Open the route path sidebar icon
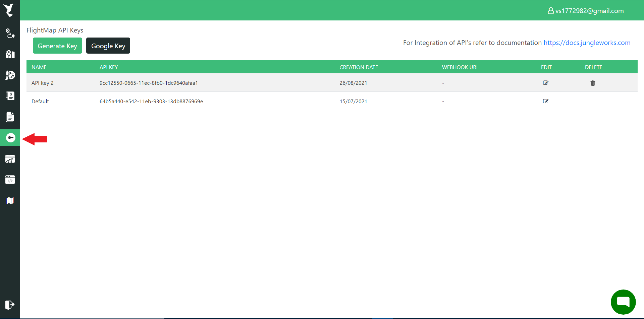The image size is (644, 319). click(10, 34)
